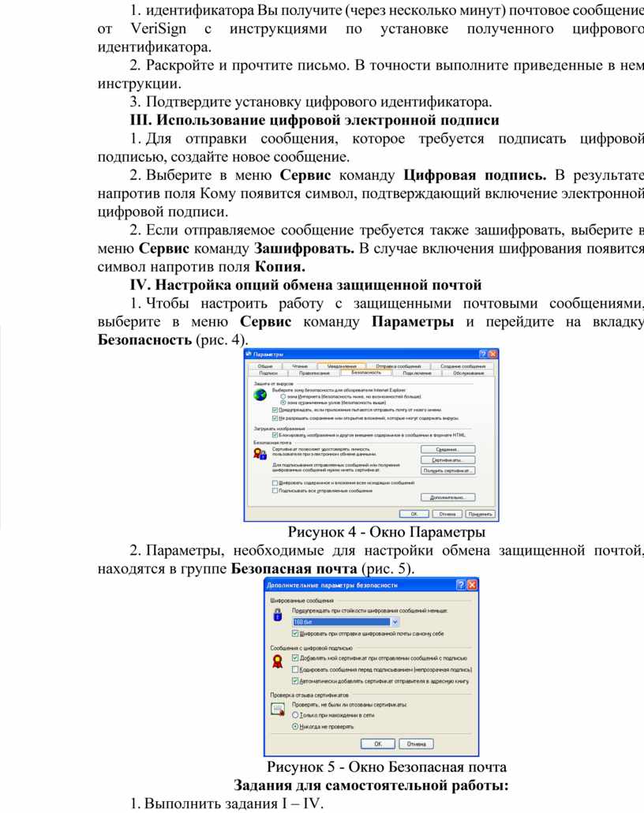Click the help question-mark button in the Параметры title bar
644x813 pixels.
pyautogui.click(x=483, y=354)
